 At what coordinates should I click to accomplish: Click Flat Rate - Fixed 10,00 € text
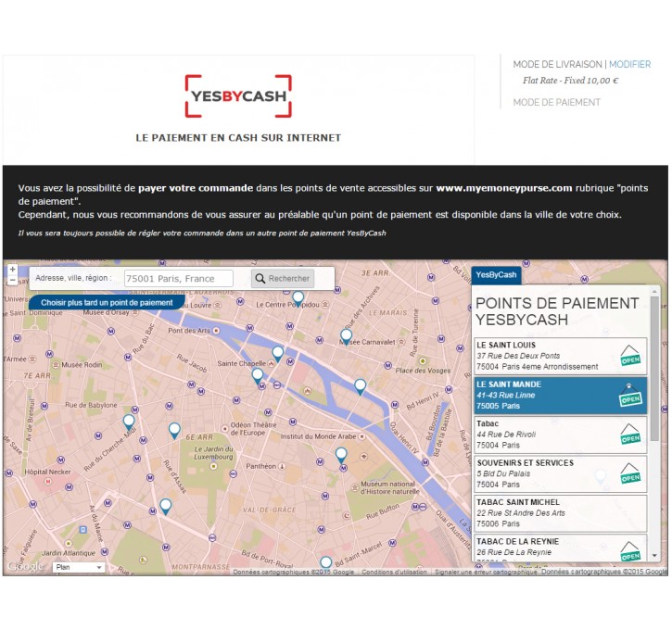coord(570,81)
